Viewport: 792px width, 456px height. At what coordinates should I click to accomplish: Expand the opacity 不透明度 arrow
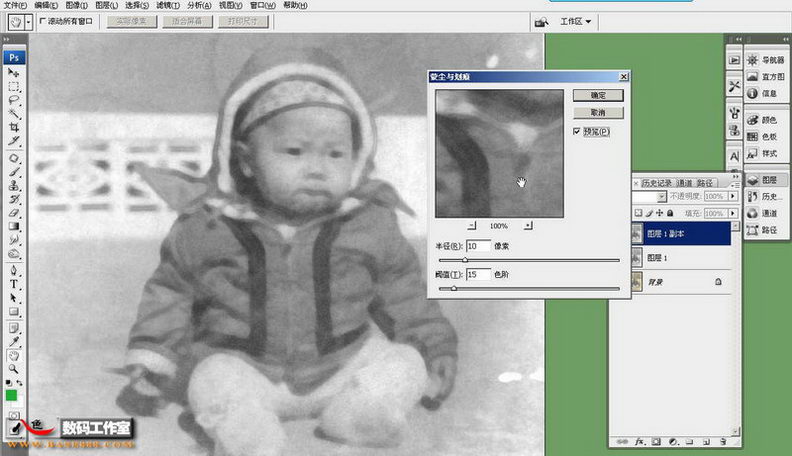click(x=733, y=196)
